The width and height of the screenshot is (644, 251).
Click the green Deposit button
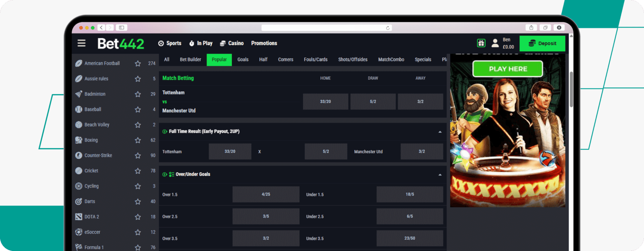542,43
